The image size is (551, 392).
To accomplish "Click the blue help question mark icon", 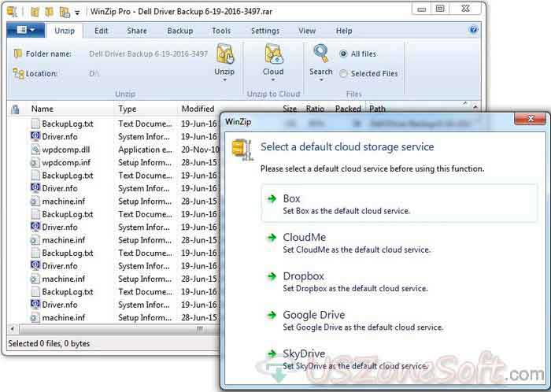I will point(473,29).
